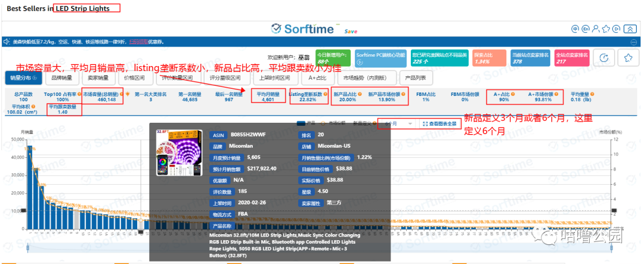Image resolution: width=644 pixels, height=264 pixels.
Task: Click the 当前站点卖家排名 378 card
Action: (530, 58)
